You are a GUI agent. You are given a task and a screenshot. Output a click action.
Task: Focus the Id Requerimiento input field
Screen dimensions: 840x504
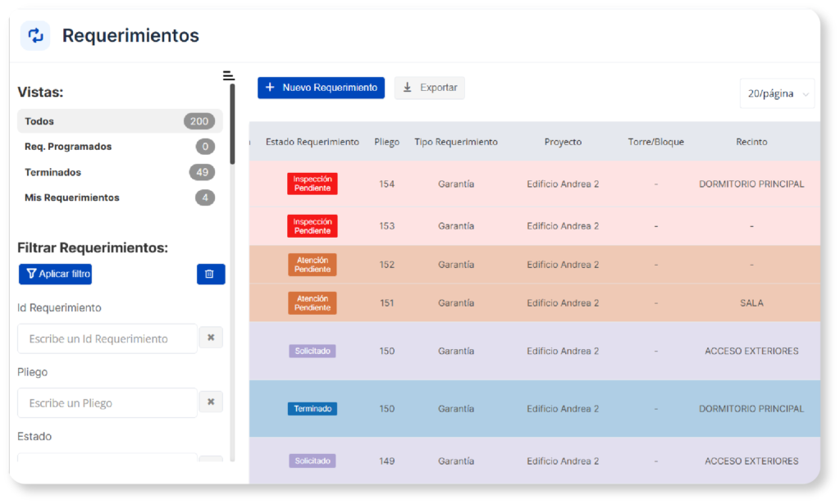[x=107, y=338]
